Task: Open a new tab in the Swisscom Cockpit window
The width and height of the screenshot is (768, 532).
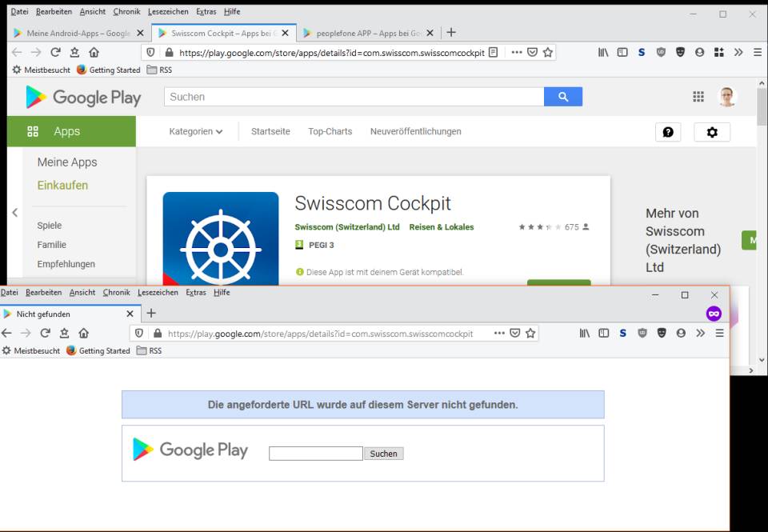Action: (x=451, y=32)
